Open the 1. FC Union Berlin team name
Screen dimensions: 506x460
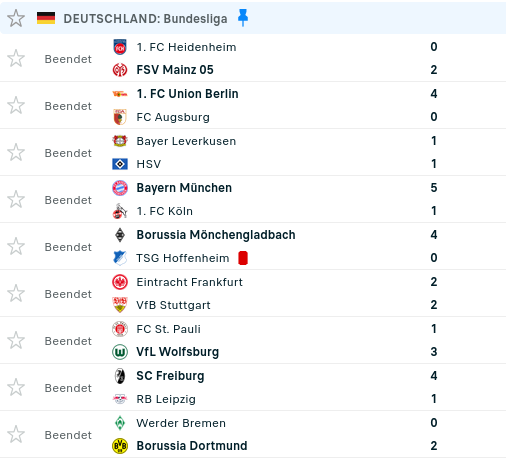click(x=187, y=94)
